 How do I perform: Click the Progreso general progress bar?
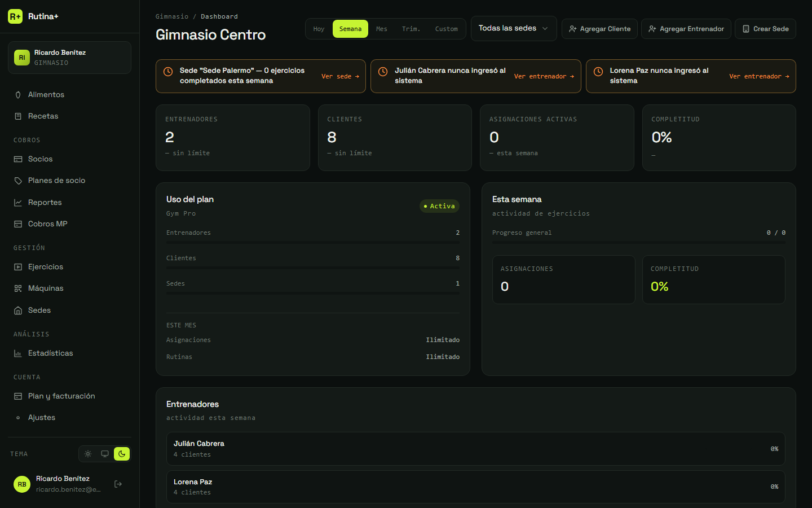(x=639, y=242)
